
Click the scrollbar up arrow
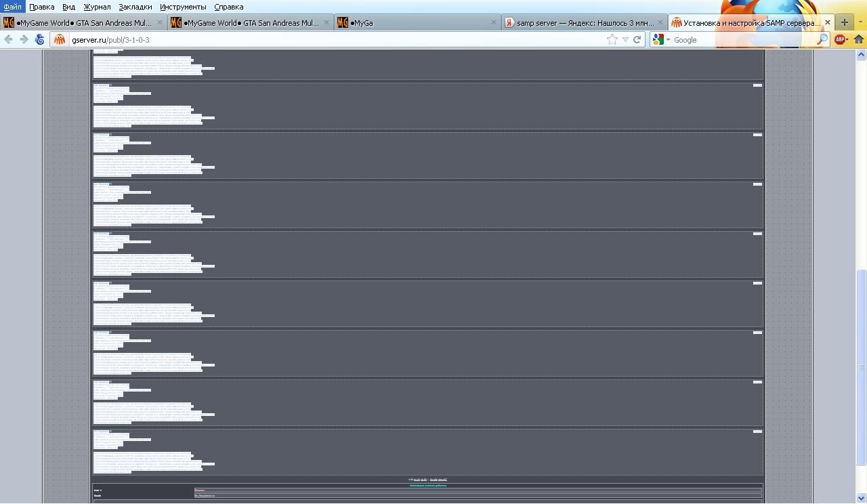[x=862, y=54]
